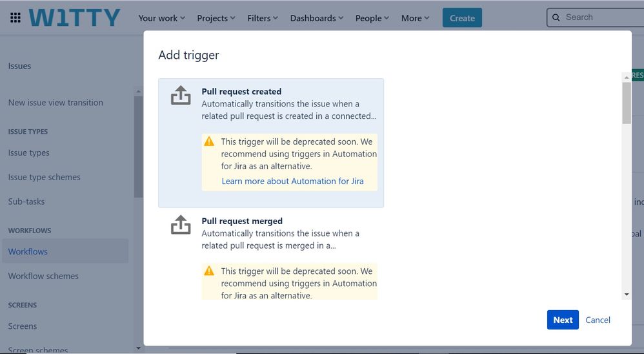The image size is (644, 354).
Task: Click the dialog scrollbar down arrow
Action: 627,295
